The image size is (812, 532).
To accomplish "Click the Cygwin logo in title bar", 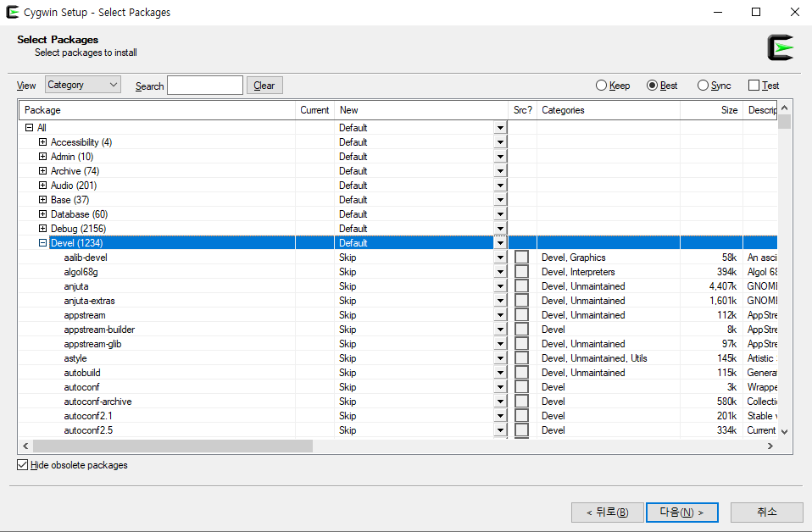I will [x=12, y=12].
